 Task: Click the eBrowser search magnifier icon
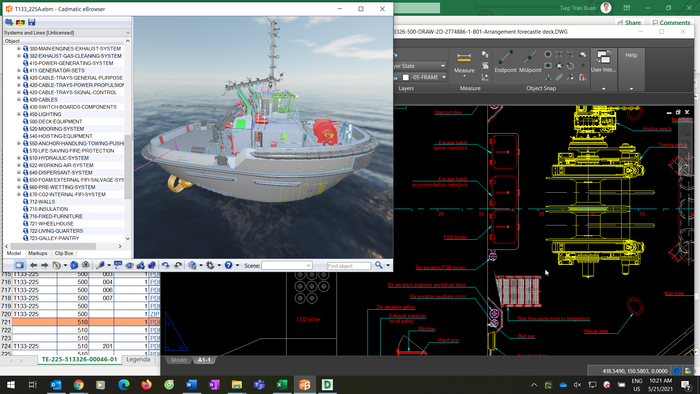coord(379,265)
